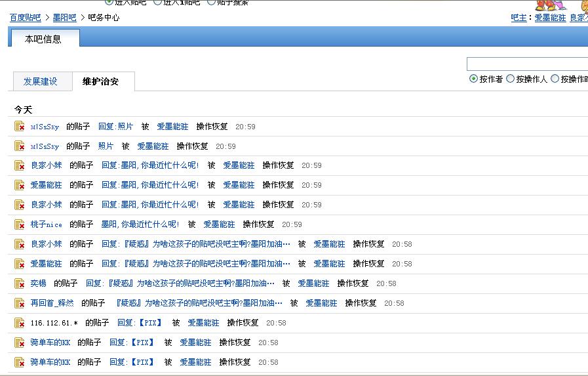Open author 爱墨能驻 of the 回复:墨阳 post

coord(46,185)
